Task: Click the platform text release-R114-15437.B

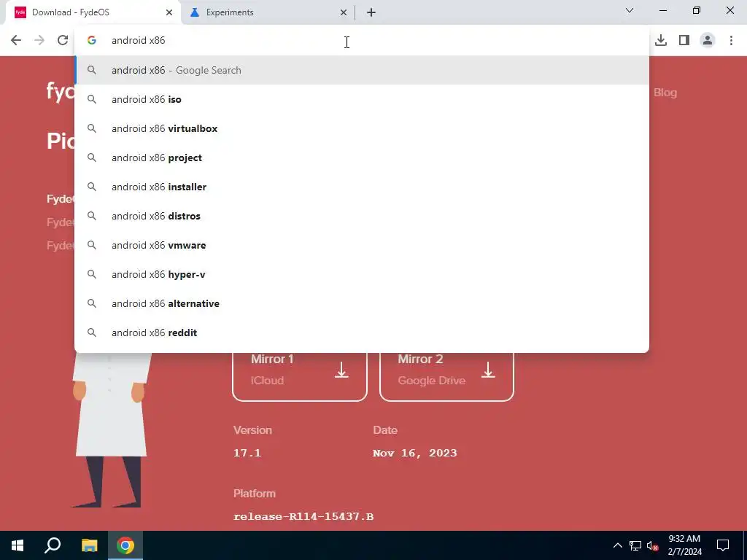Action: (303, 517)
